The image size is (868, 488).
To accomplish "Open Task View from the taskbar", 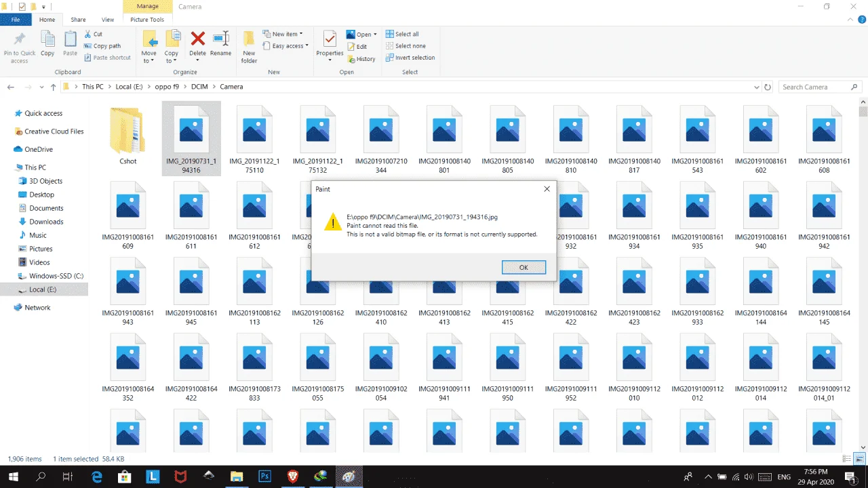I will coord(68,476).
